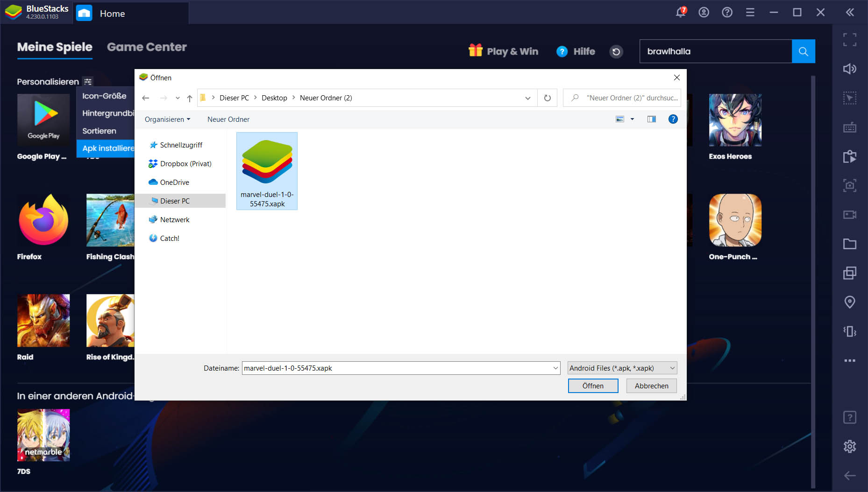Expand breadcrumb arrow after Desktop
The height and width of the screenshot is (492, 868).
click(294, 98)
